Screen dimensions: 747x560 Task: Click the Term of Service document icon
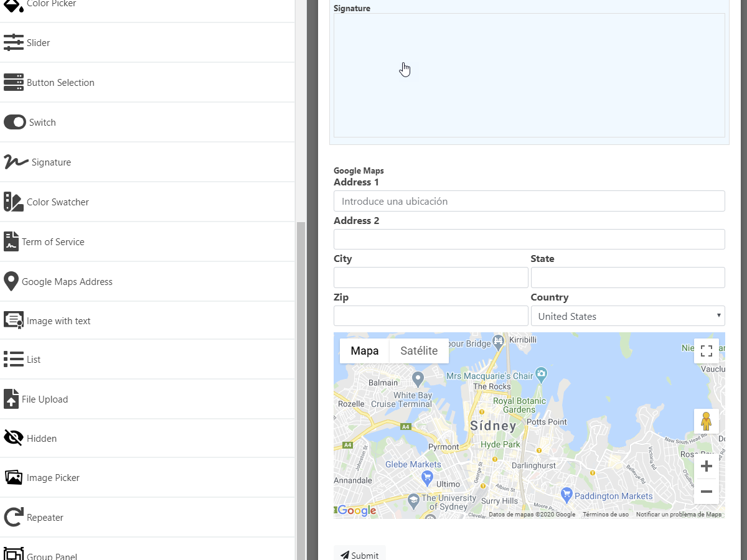11,241
